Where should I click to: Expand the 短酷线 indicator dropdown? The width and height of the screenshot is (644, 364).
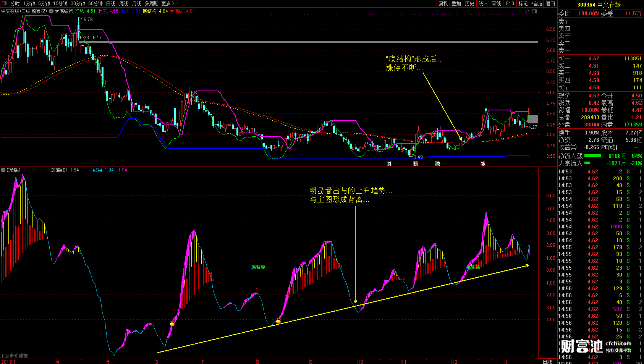tap(3, 170)
